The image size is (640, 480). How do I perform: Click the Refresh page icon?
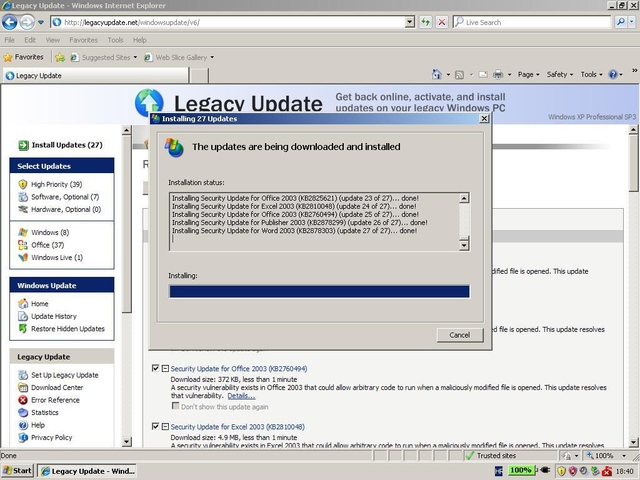point(427,21)
